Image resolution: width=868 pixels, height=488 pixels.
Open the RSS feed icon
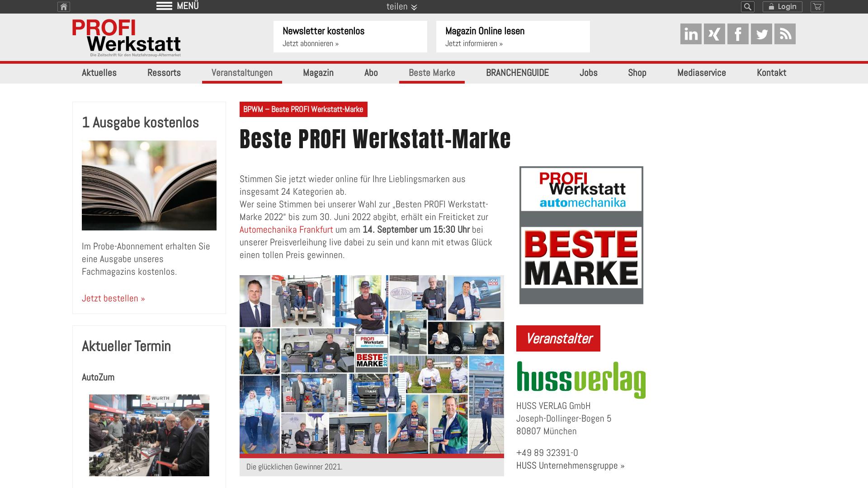point(785,34)
